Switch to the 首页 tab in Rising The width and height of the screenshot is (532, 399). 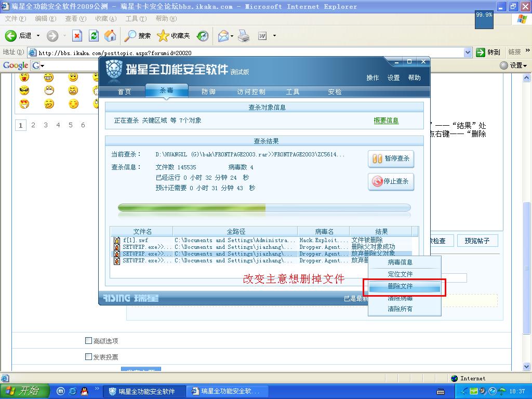(x=124, y=92)
